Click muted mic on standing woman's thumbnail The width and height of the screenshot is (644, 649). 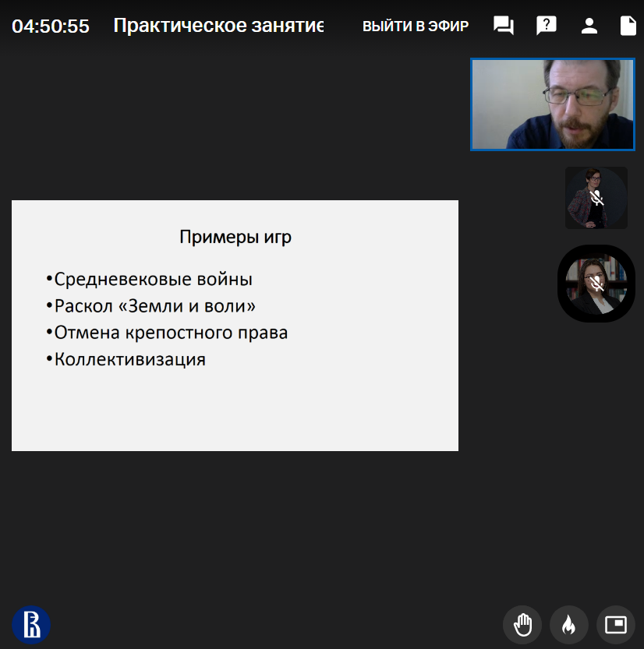click(x=596, y=198)
